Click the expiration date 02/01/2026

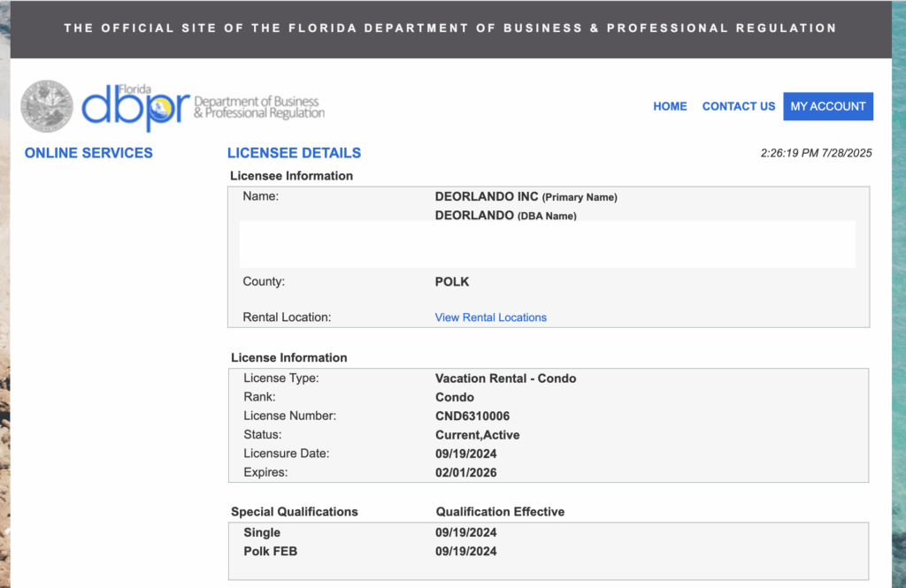(x=465, y=472)
